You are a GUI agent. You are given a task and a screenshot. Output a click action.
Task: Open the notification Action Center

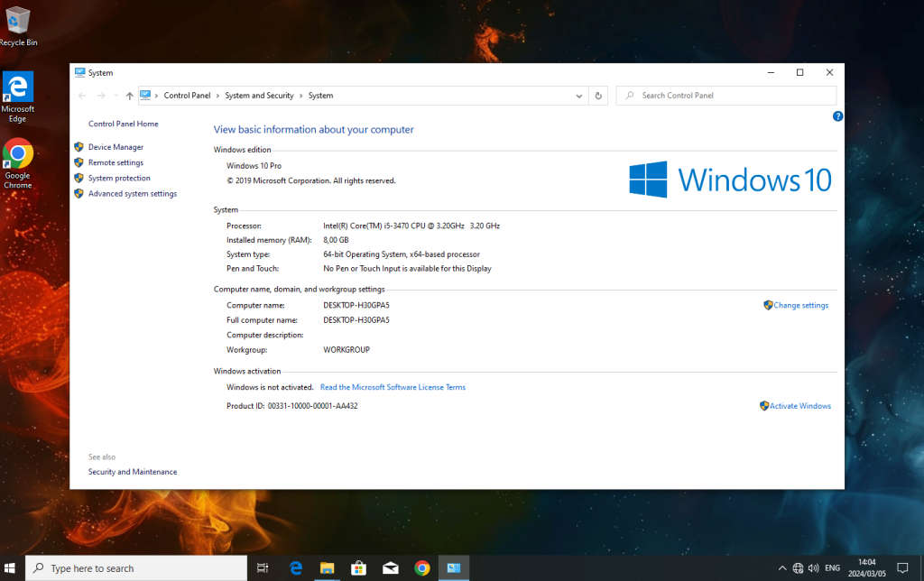[x=901, y=567]
